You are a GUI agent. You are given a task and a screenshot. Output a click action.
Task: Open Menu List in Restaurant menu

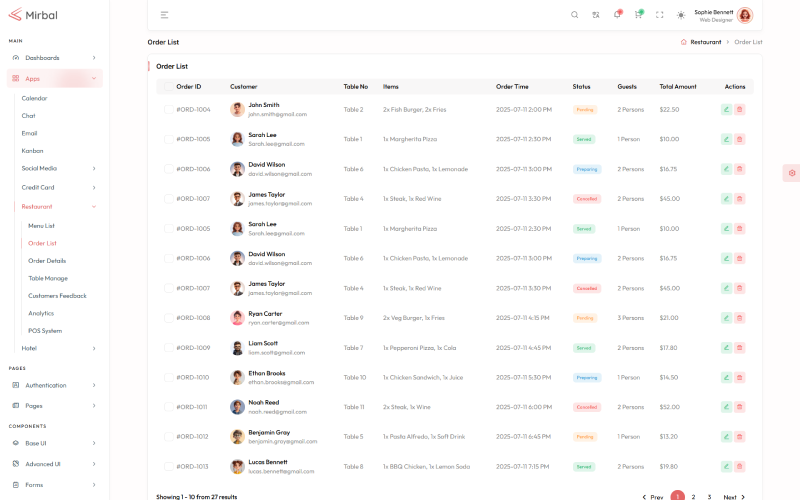[41, 226]
